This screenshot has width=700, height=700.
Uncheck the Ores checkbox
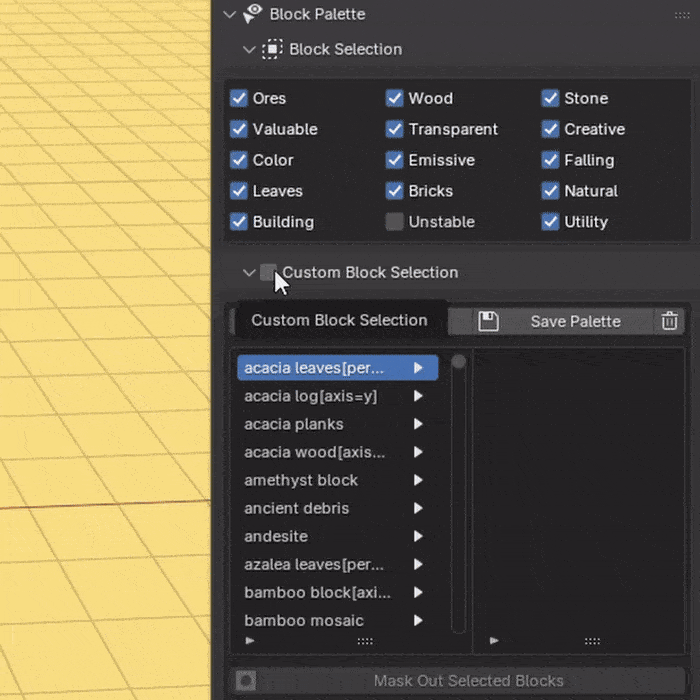click(x=239, y=98)
